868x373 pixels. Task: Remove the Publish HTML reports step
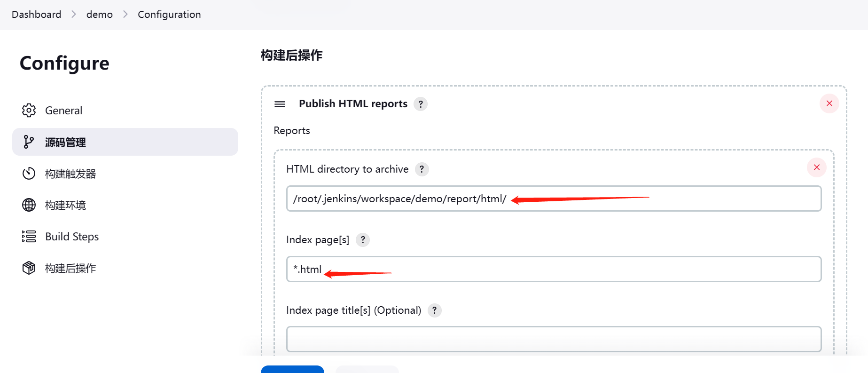click(829, 103)
